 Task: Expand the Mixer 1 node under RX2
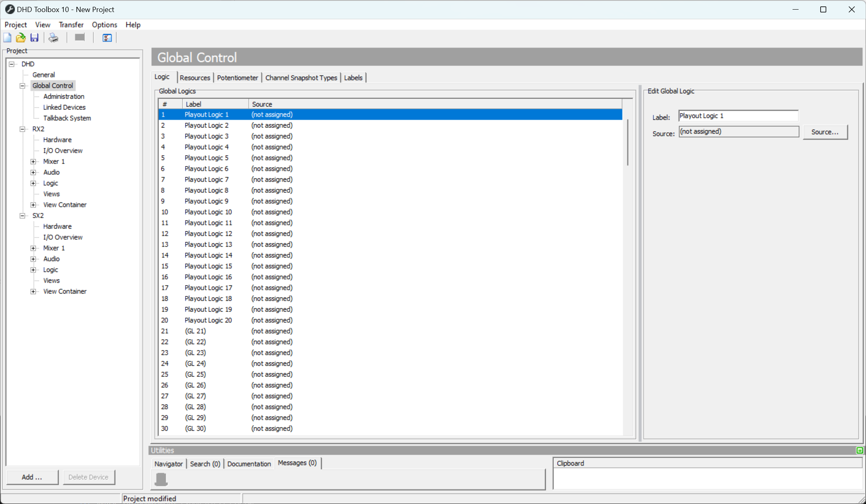pos(34,161)
